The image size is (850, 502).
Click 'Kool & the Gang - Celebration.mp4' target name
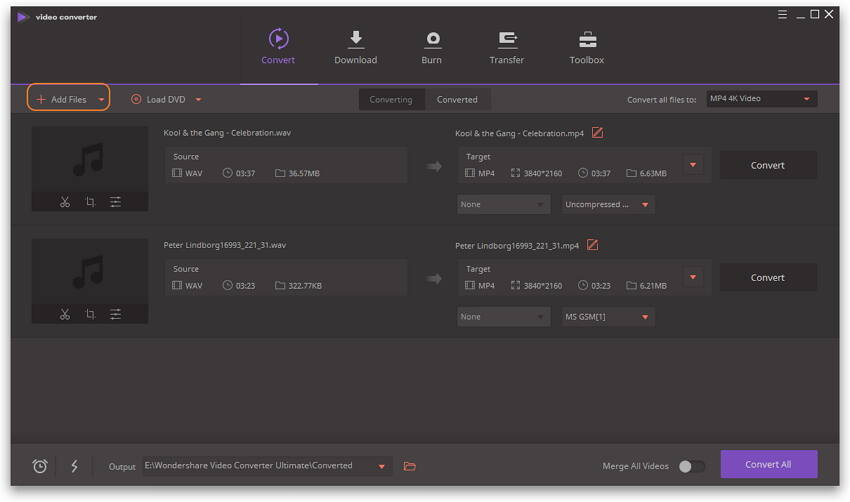[519, 133]
